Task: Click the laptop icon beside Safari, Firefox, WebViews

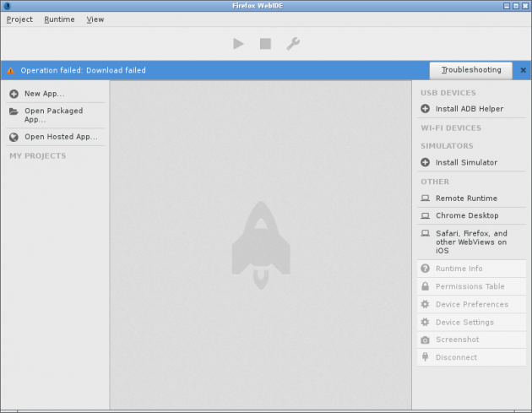Action: [425, 233]
